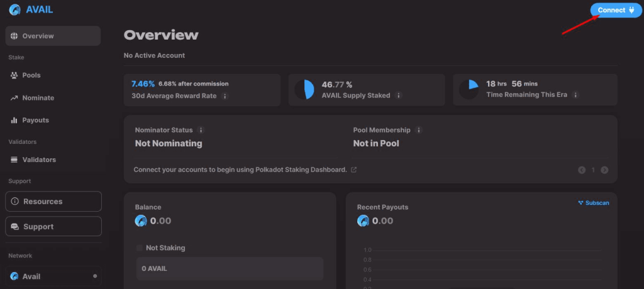This screenshot has width=644, height=289.
Task: Click the No Active Account text
Action: click(155, 55)
